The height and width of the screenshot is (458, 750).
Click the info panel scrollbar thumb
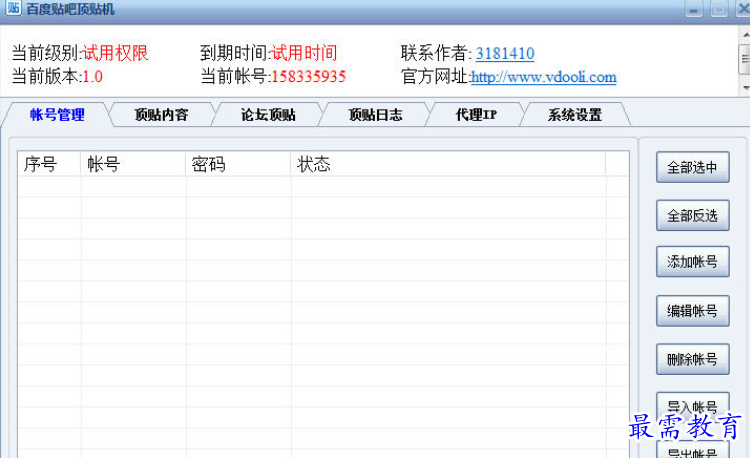[745, 59]
